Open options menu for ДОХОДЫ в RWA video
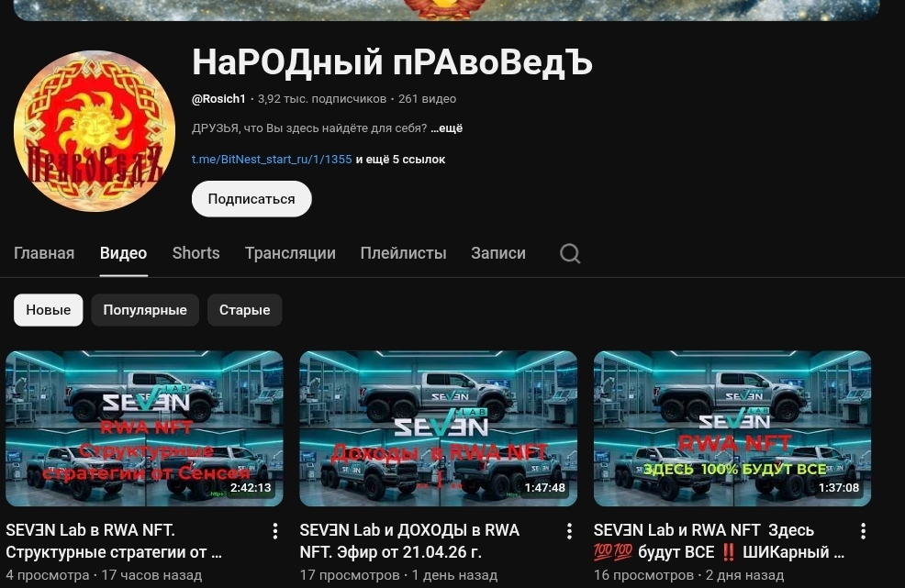The height and width of the screenshot is (588, 905). coord(569,531)
